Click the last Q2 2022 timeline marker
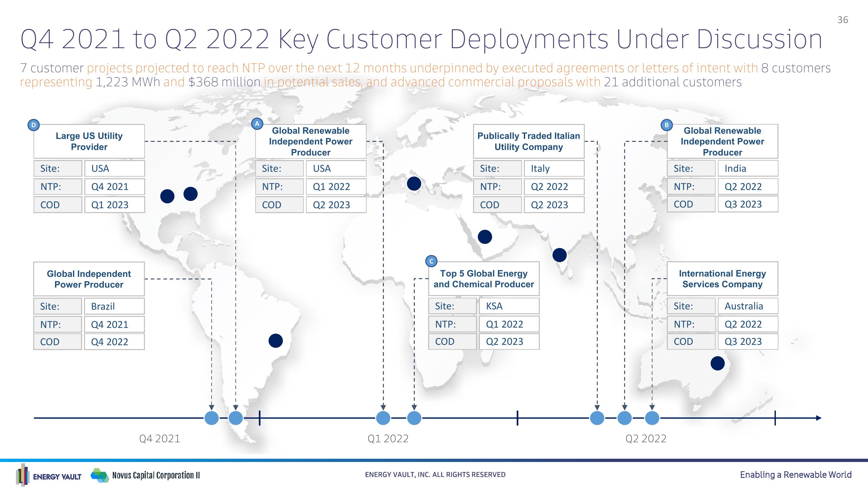The width and height of the screenshot is (868, 488). [652, 418]
